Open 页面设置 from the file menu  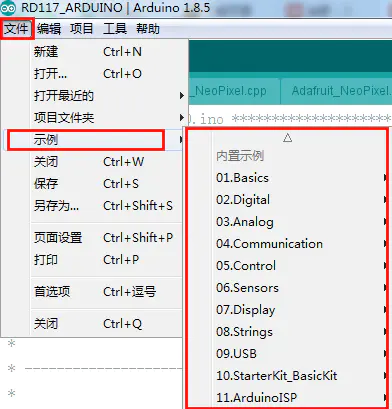tap(93, 238)
